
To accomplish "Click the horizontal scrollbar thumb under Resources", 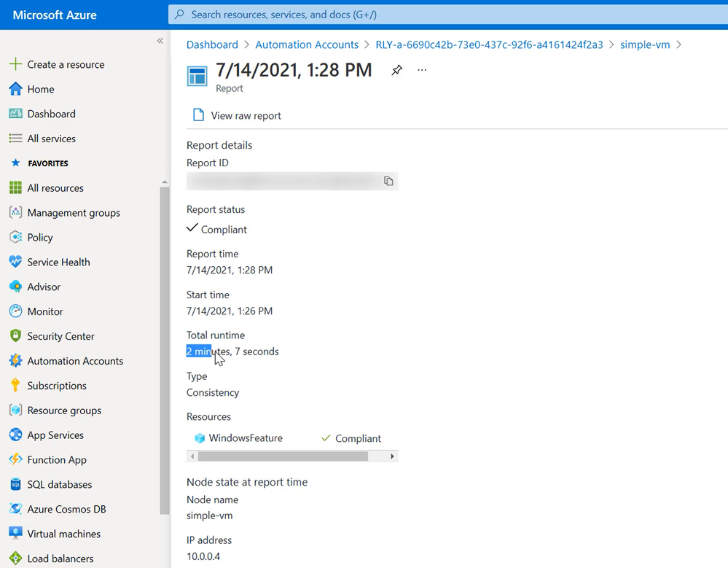I will (x=283, y=456).
